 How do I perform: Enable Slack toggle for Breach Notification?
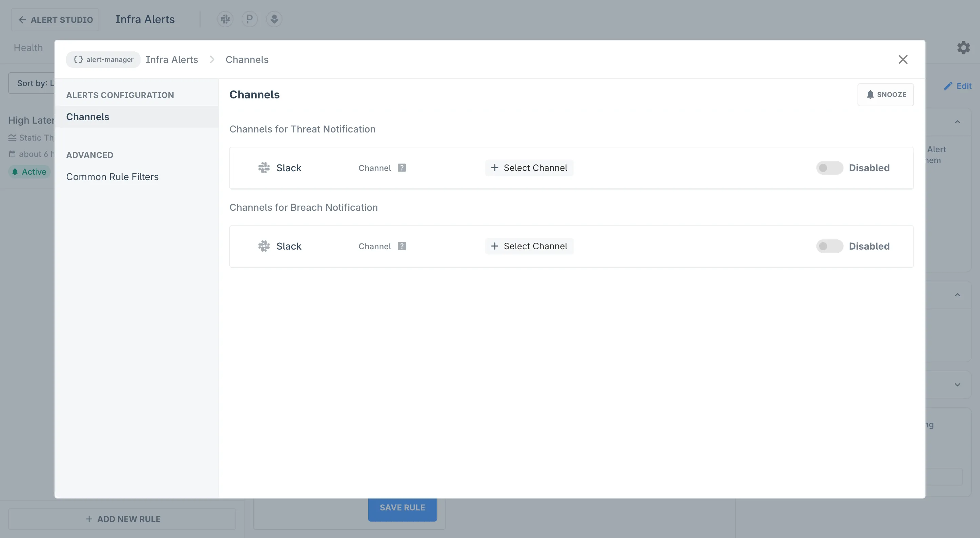point(829,246)
